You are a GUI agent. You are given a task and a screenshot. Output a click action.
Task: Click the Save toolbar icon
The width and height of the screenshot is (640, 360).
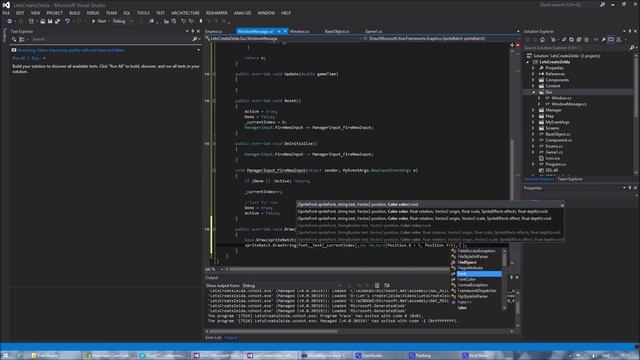click(x=50, y=21)
